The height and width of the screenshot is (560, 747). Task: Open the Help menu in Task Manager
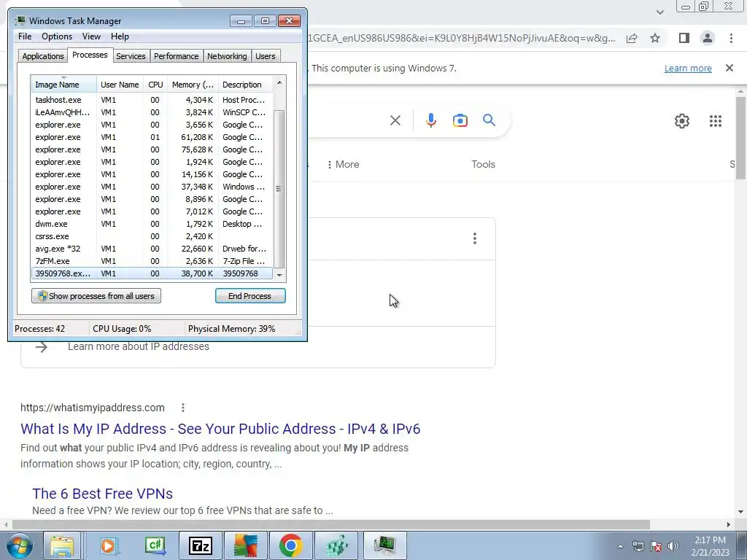pos(120,36)
